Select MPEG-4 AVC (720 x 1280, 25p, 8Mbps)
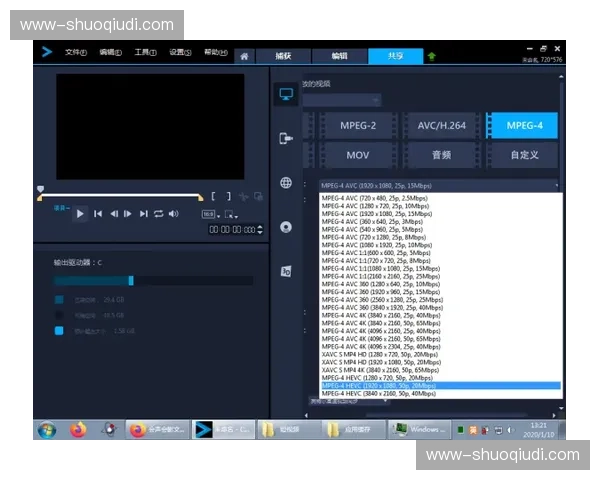 click(x=440, y=237)
